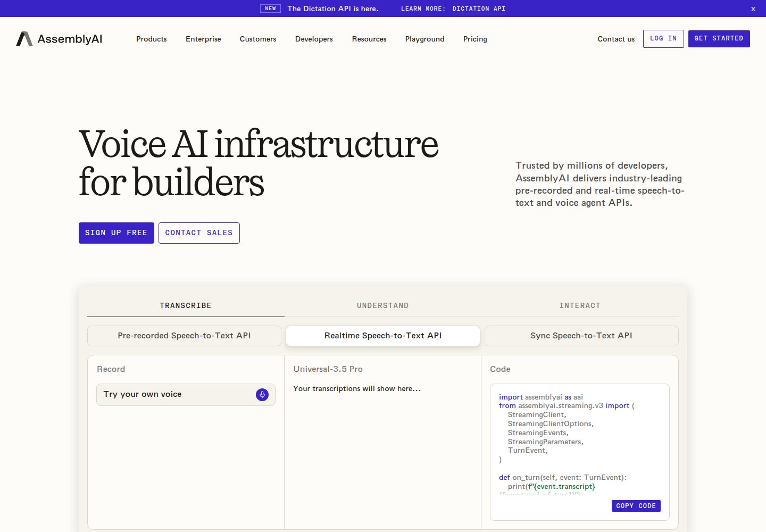Switch to the TRANSCRIBE tab

click(186, 306)
